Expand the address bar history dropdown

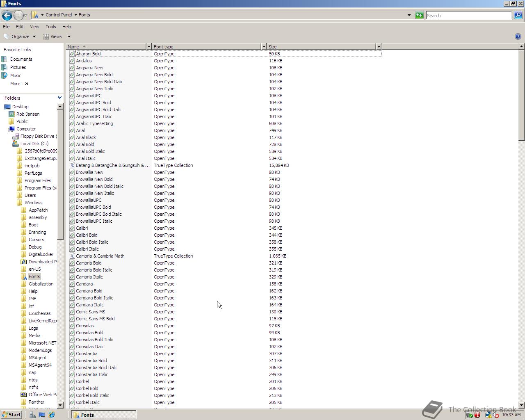tap(409, 15)
